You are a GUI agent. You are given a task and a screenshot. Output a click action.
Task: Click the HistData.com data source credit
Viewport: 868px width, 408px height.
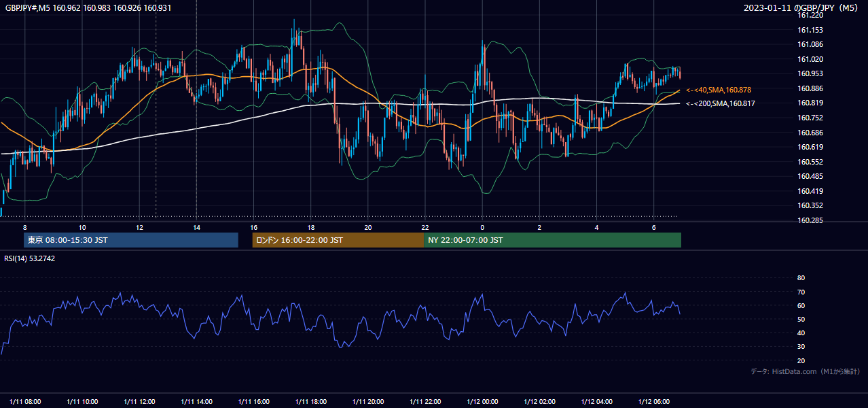[805, 371]
